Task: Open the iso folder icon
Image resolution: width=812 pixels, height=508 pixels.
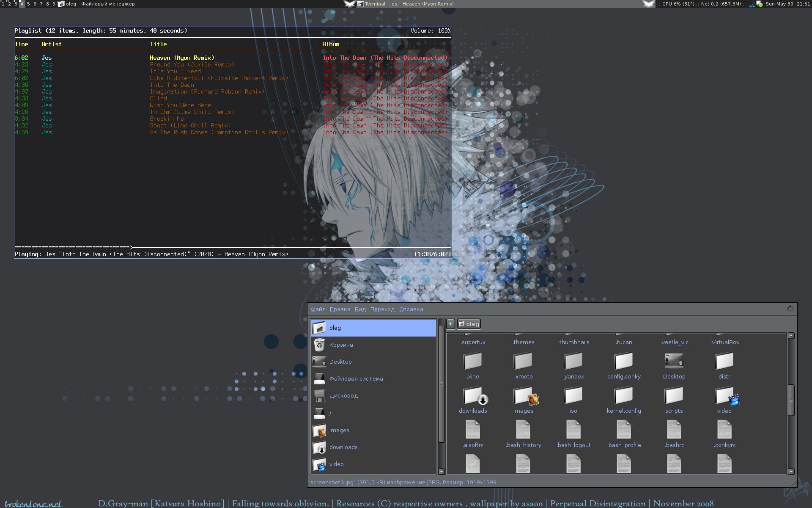Action: pos(573,395)
